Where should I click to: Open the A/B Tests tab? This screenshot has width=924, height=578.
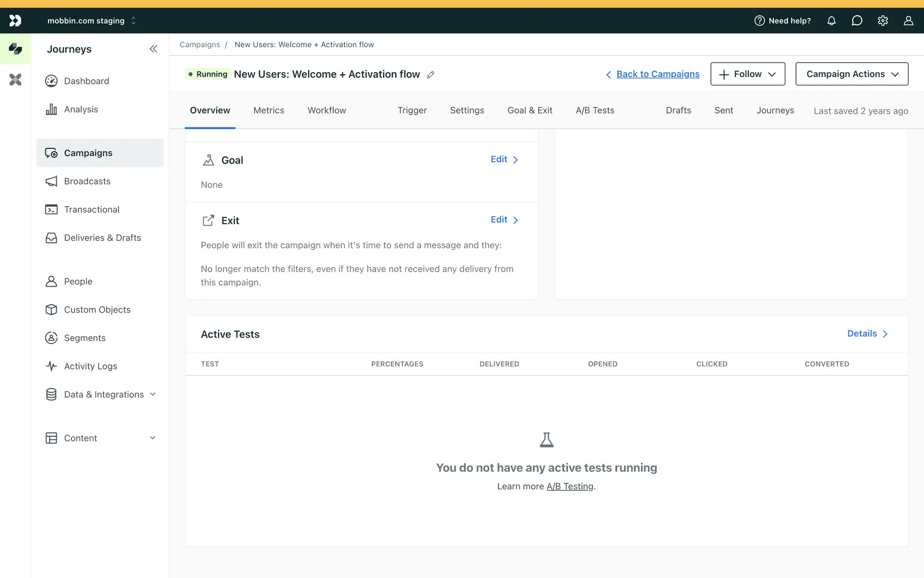(595, 110)
